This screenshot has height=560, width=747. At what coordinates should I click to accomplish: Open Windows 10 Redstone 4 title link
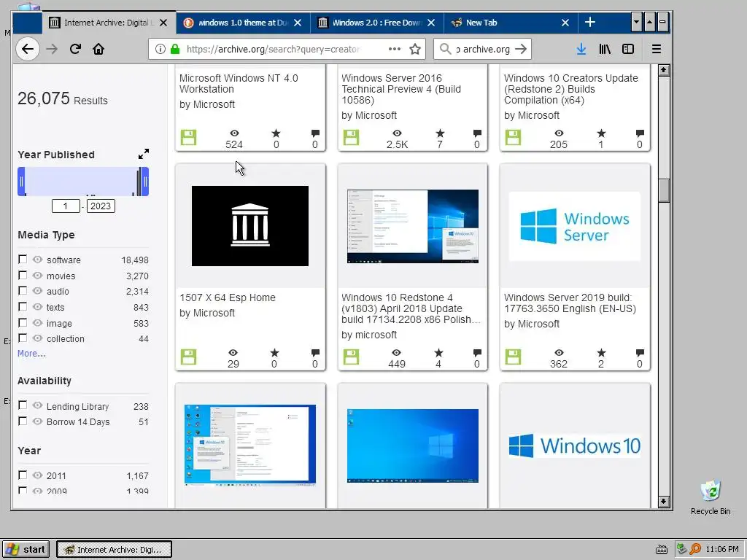click(411, 308)
